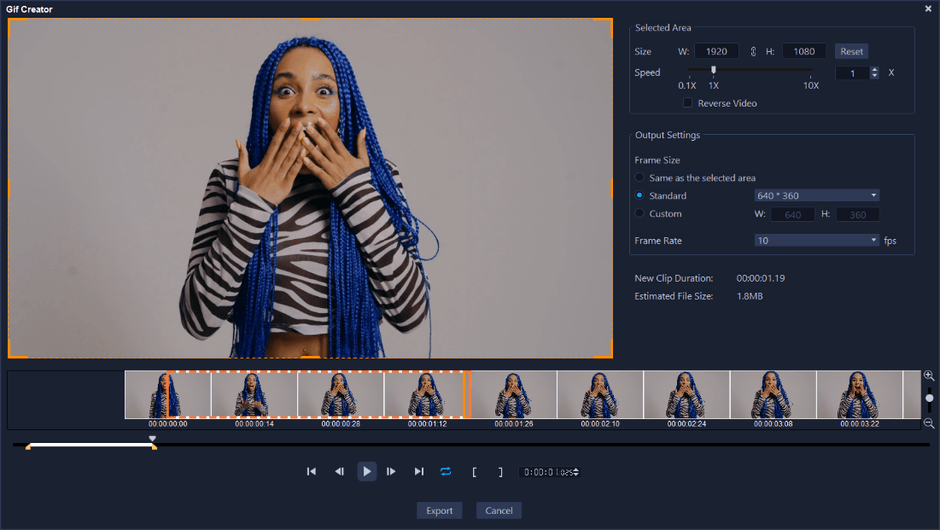Screen dimensions: 940x530
Task: Expand the Frame Rate dropdown
Action: (x=817, y=240)
